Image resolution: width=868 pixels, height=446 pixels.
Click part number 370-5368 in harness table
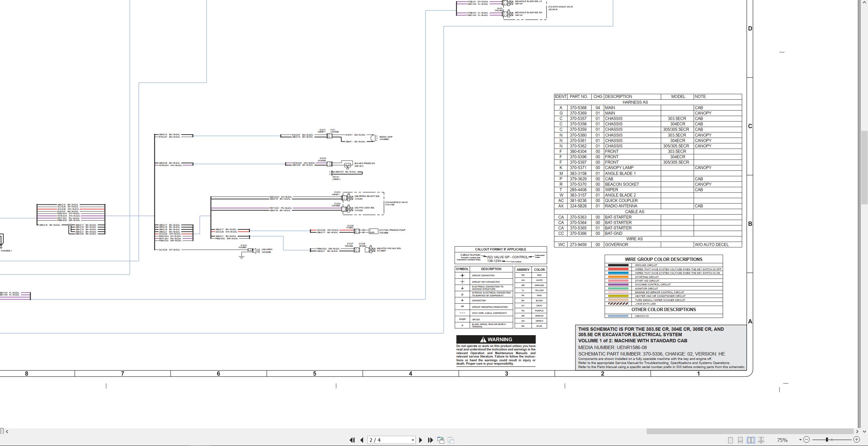578,108
